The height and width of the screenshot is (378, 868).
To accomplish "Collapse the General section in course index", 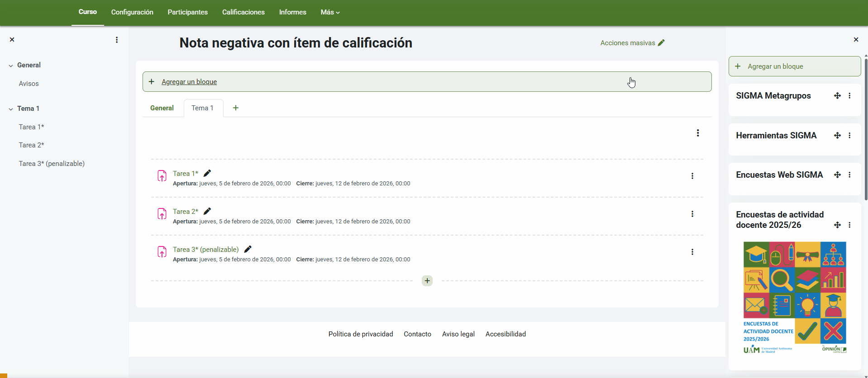I will tap(11, 66).
